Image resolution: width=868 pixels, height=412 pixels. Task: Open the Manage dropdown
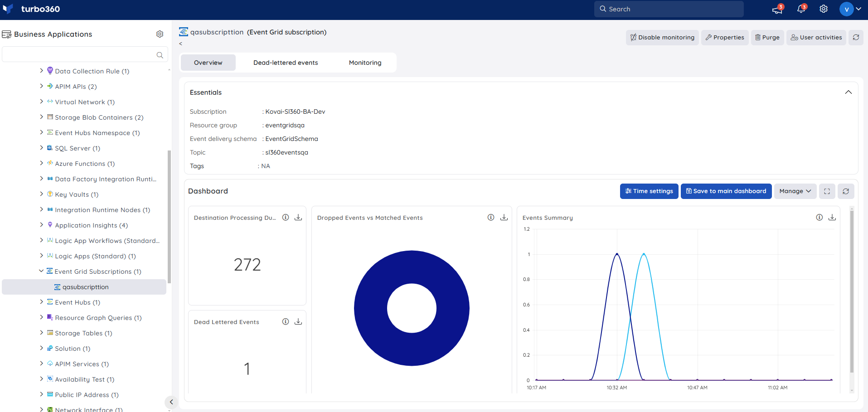click(795, 191)
